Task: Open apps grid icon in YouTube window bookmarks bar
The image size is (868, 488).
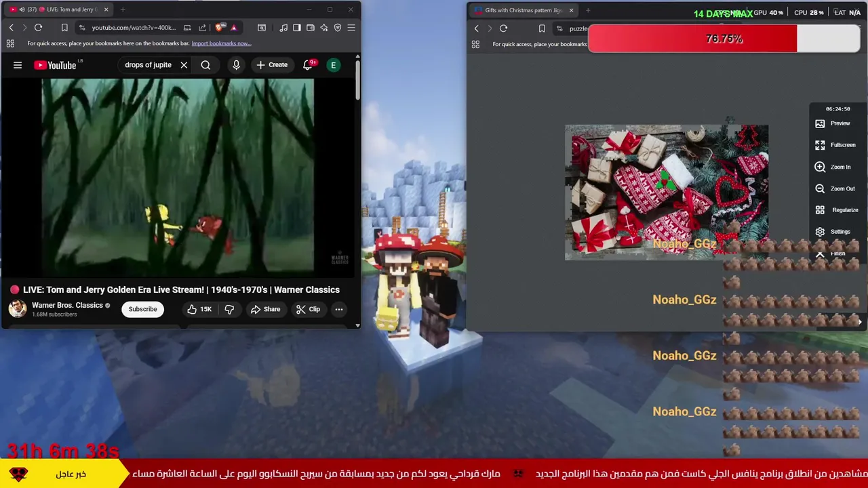Action: click(x=10, y=43)
